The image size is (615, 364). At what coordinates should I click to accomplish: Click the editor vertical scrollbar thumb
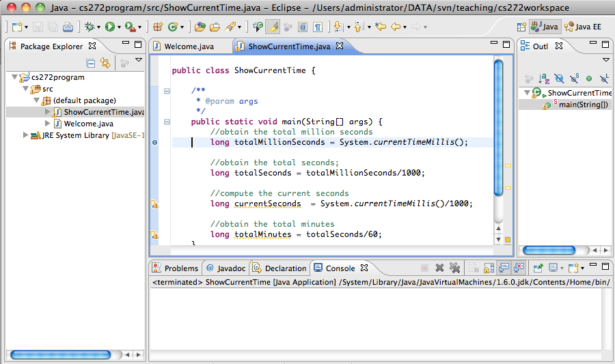click(x=499, y=127)
